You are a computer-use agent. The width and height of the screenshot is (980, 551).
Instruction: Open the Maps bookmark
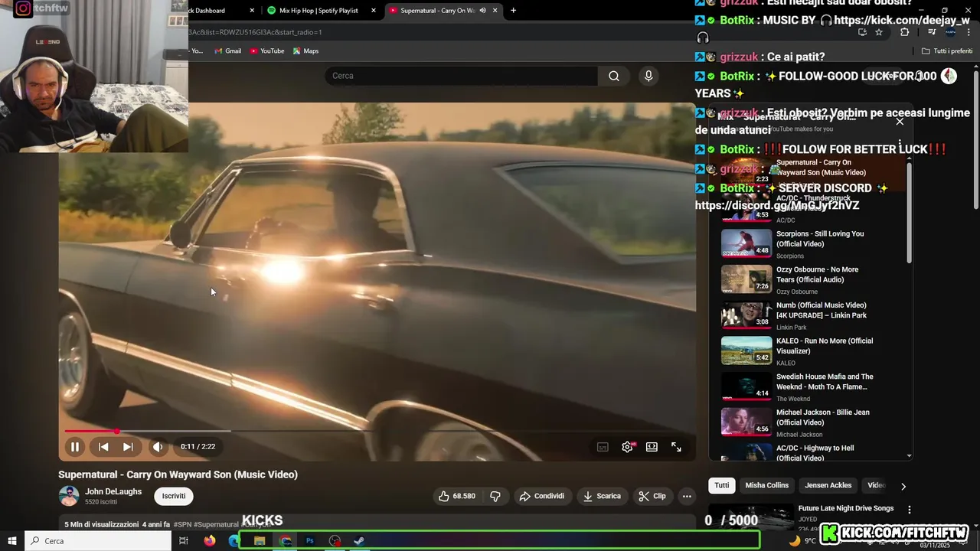[305, 51]
